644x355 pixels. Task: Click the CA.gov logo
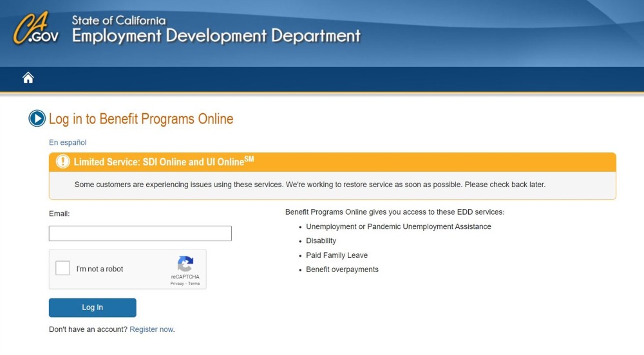35,30
